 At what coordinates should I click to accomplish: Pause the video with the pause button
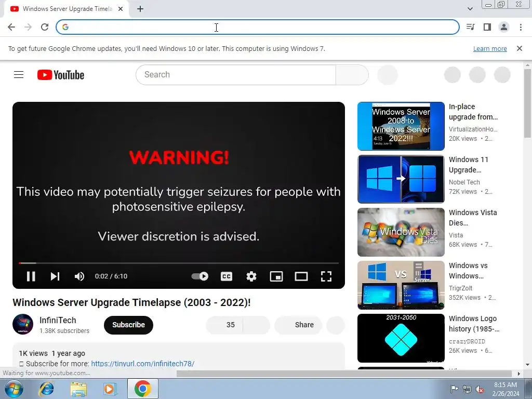[31, 276]
